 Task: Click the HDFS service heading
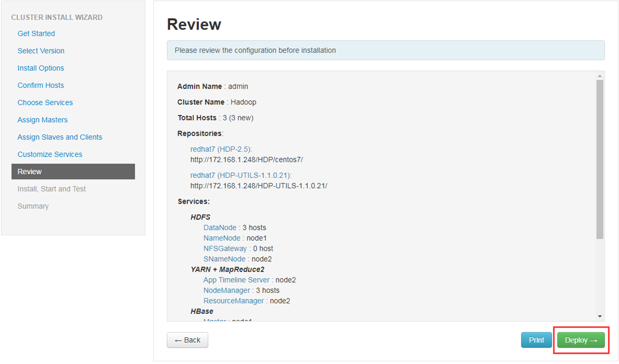(201, 217)
